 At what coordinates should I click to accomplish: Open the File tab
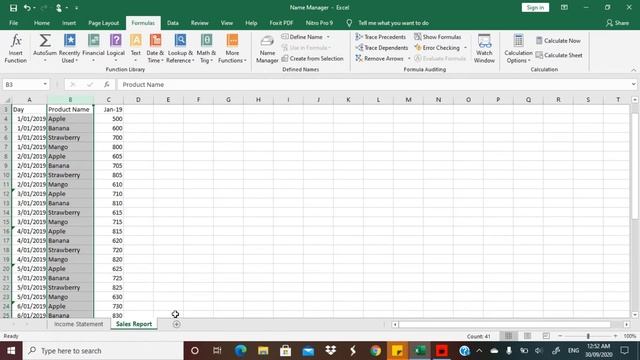pos(13,23)
